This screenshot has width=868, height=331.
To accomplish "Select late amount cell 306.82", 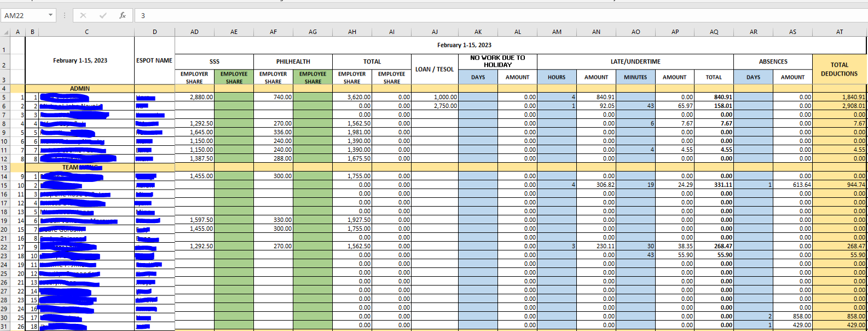I will coord(596,185).
